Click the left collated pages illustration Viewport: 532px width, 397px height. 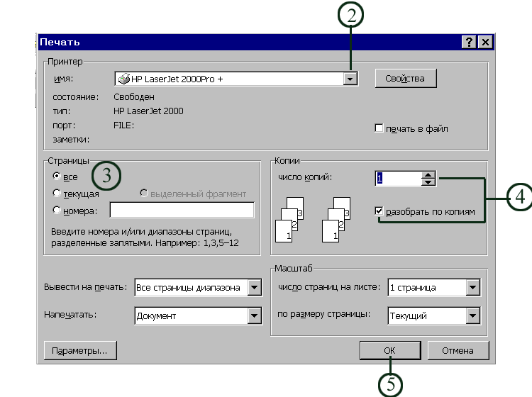tap(289, 220)
